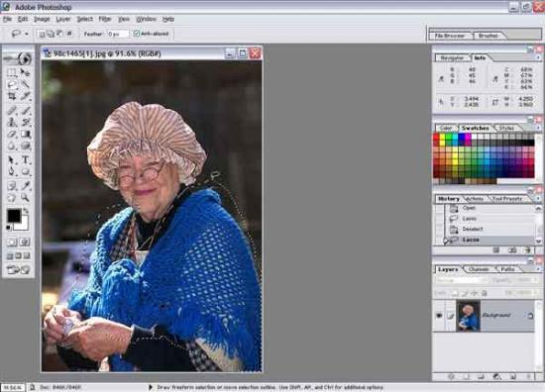Viewport: 545px width, 392px height.
Task: Open the File Browser tab in palette well
Action: 450,36
